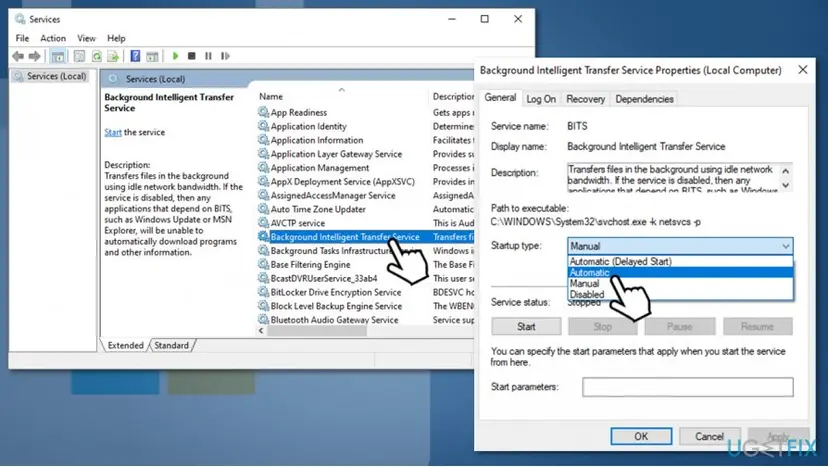
Task: Switch to the Log On tab
Action: click(541, 99)
